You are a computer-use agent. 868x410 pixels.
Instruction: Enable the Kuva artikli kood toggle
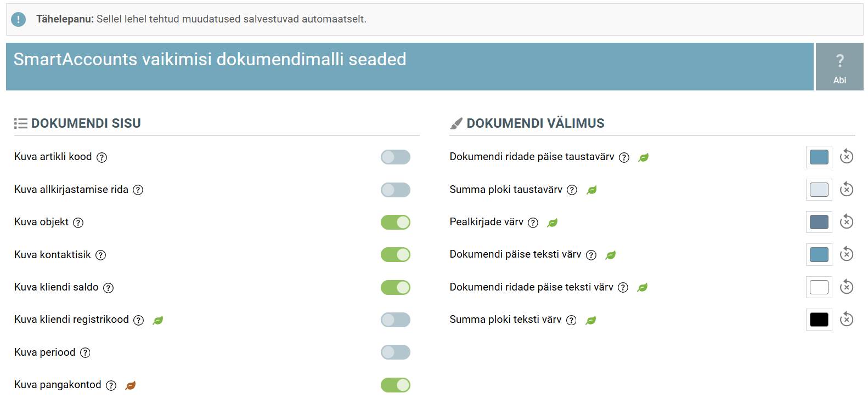396,157
